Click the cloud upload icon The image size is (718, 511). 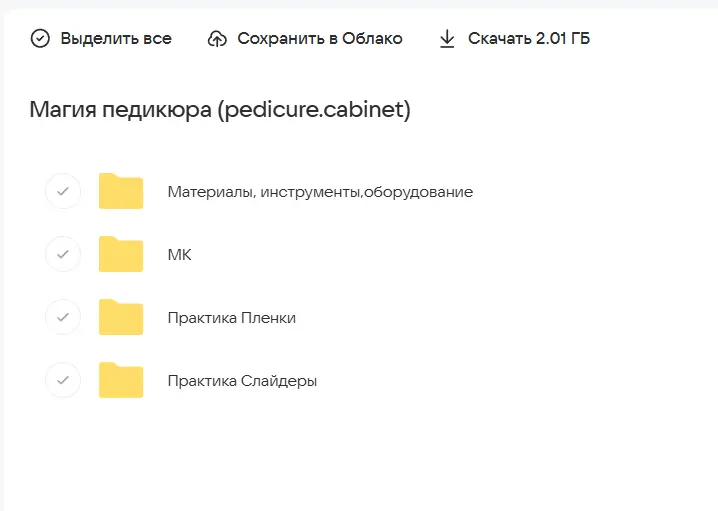[217, 39]
